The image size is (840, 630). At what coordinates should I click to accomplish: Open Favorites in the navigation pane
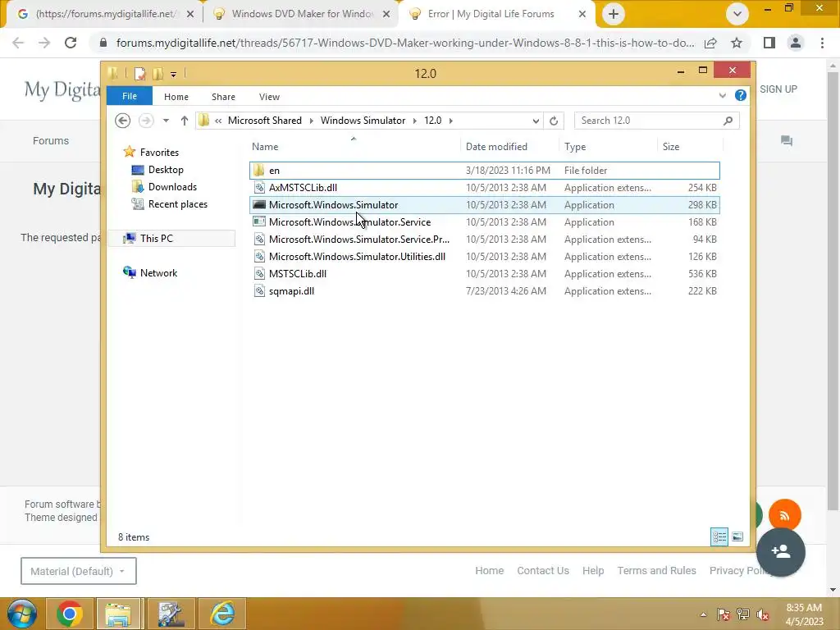159,153
